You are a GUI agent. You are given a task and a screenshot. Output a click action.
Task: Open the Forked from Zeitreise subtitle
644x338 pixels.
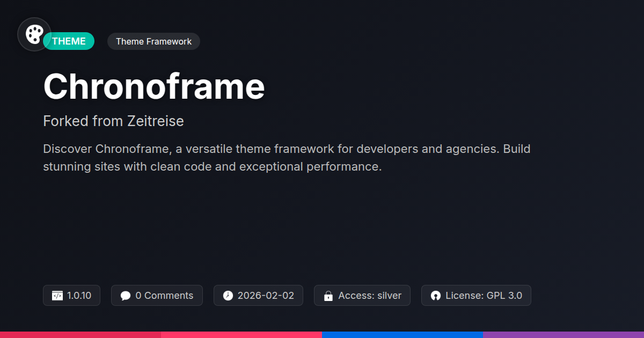(x=113, y=121)
